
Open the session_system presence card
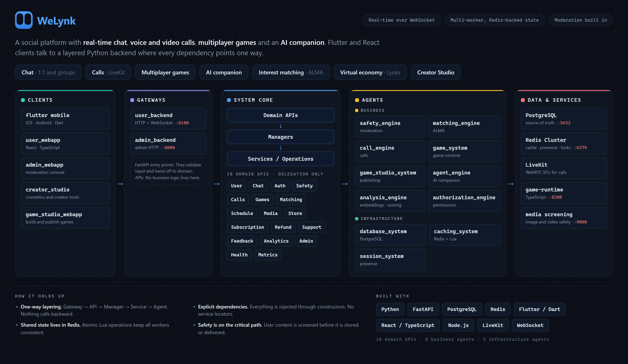(390, 260)
